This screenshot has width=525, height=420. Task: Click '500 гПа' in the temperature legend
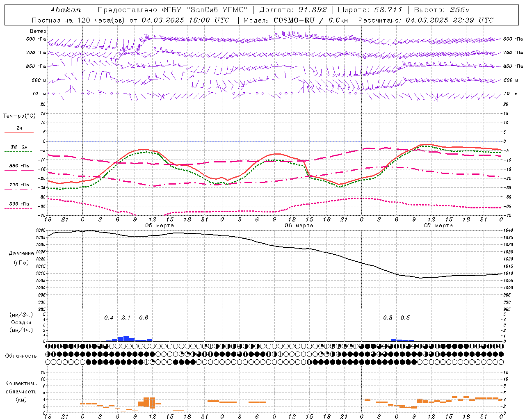tap(19, 204)
